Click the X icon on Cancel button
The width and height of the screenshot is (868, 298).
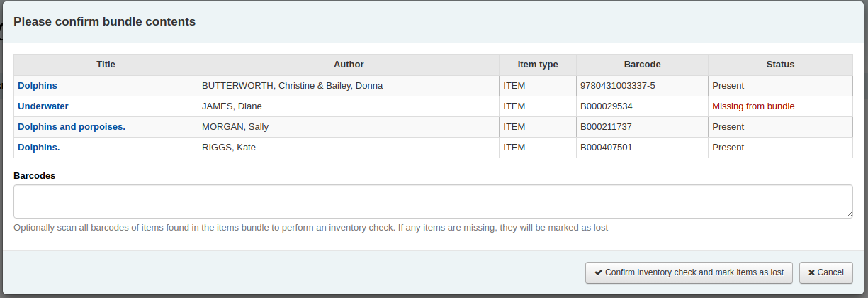[811, 272]
